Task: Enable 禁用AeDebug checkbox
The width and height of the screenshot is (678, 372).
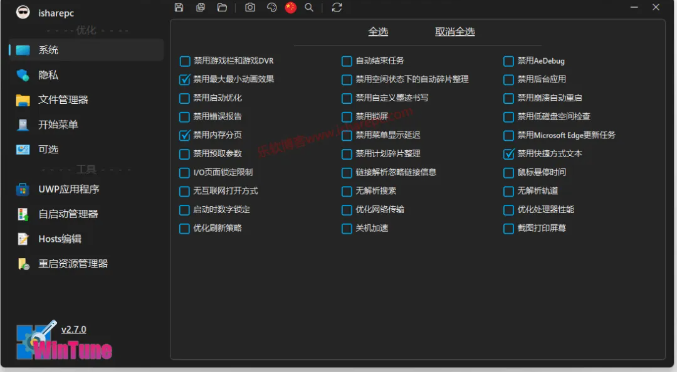Action: pyautogui.click(x=508, y=61)
